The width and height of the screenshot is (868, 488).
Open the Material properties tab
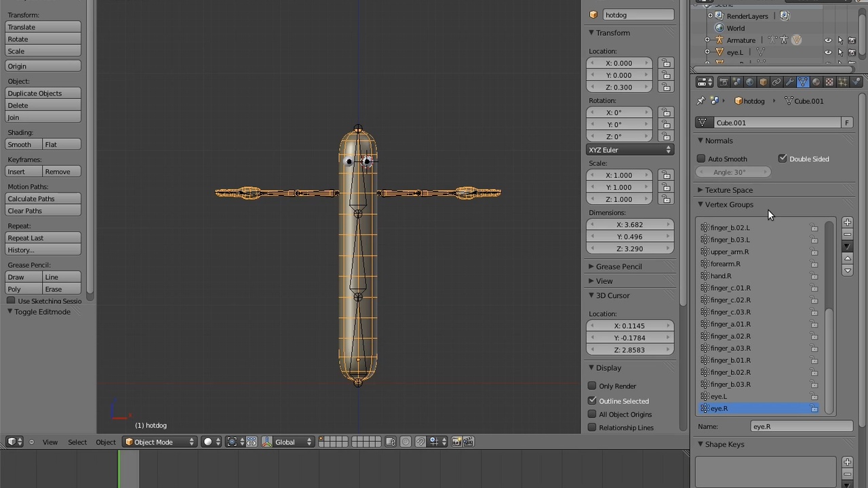(816, 82)
